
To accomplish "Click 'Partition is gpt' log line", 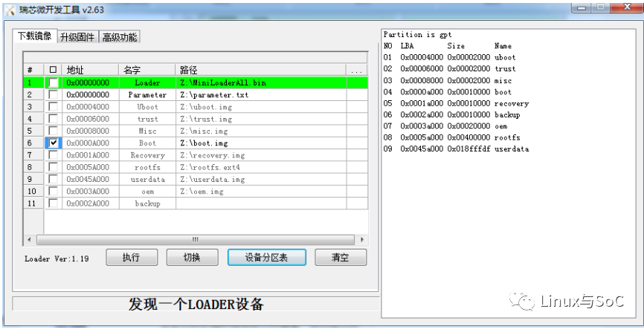I will tap(418, 35).
